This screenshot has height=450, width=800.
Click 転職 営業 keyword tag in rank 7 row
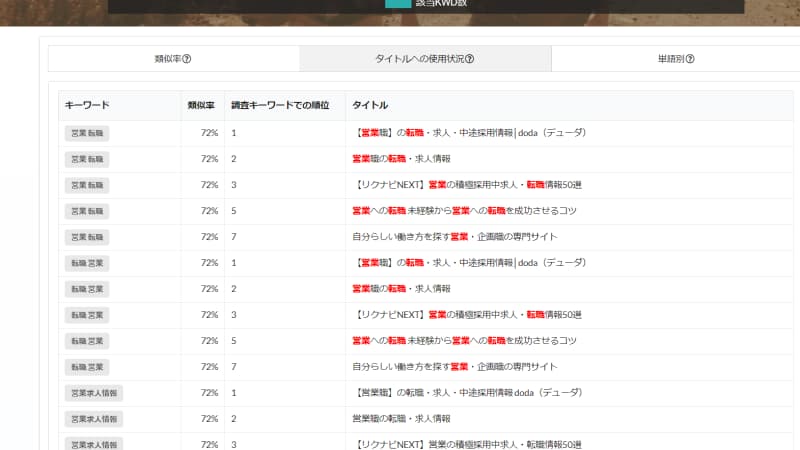(87, 367)
